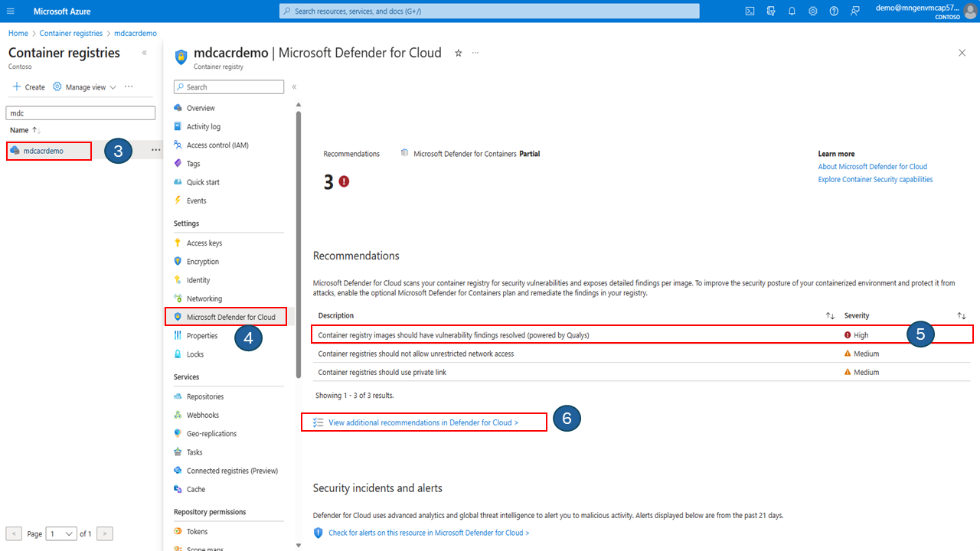
Task: Click the sidebar scrollbar up arrow
Action: point(299,104)
